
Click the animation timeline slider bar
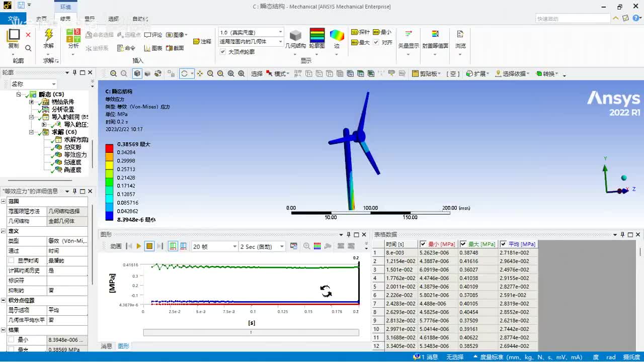point(251,332)
